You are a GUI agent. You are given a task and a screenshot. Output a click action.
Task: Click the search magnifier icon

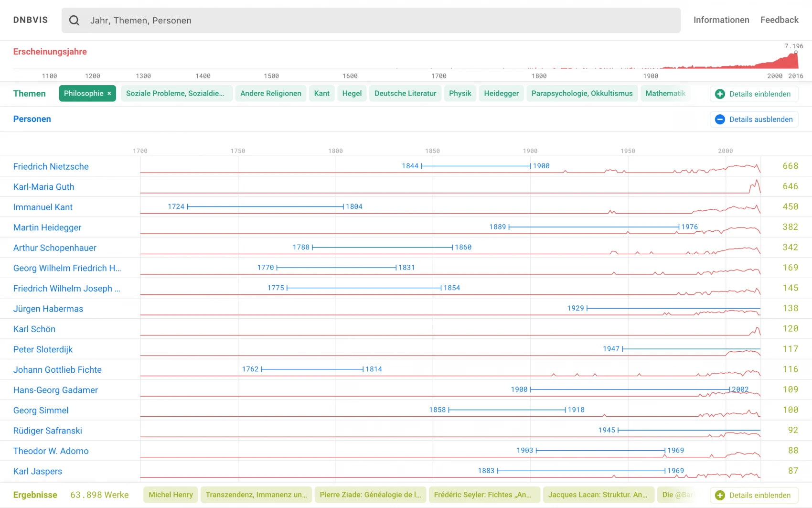tap(74, 20)
